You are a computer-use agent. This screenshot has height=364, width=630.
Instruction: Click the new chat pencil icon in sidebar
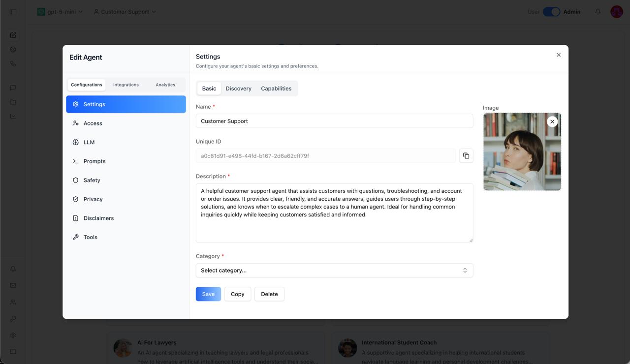click(13, 35)
